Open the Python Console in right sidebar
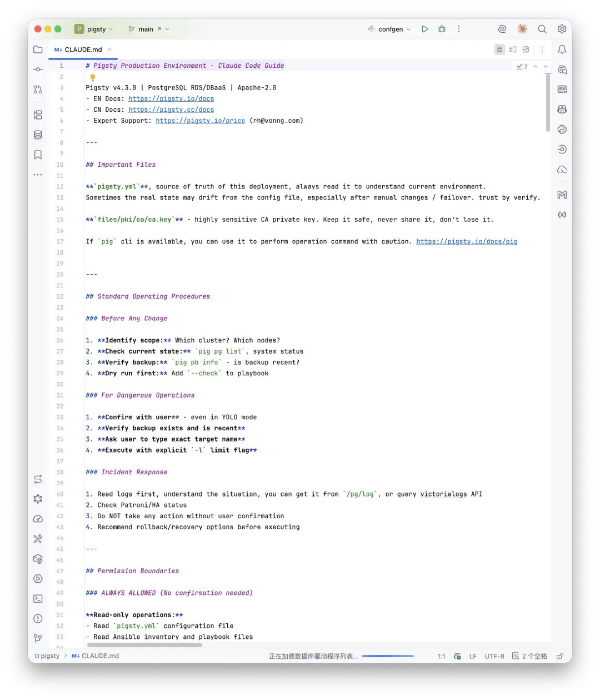Viewport: 600px width, 700px height. pos(562,130)
